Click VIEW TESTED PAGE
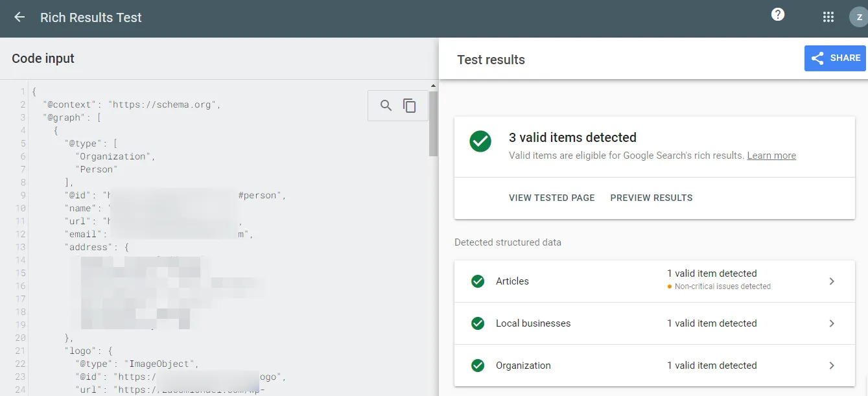The height and width of the screenshot is (396, 868). [552, 198]
